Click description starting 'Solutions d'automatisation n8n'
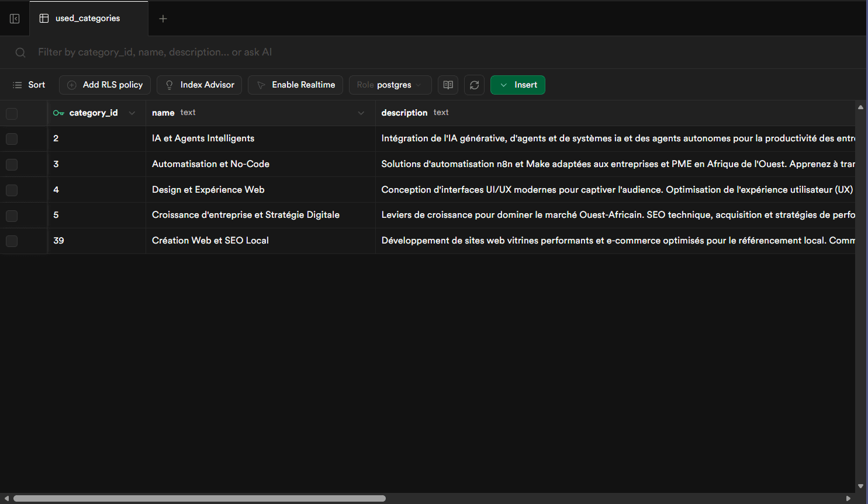The height and width of the screenshot is (504, 868). [x=615, y=164]
